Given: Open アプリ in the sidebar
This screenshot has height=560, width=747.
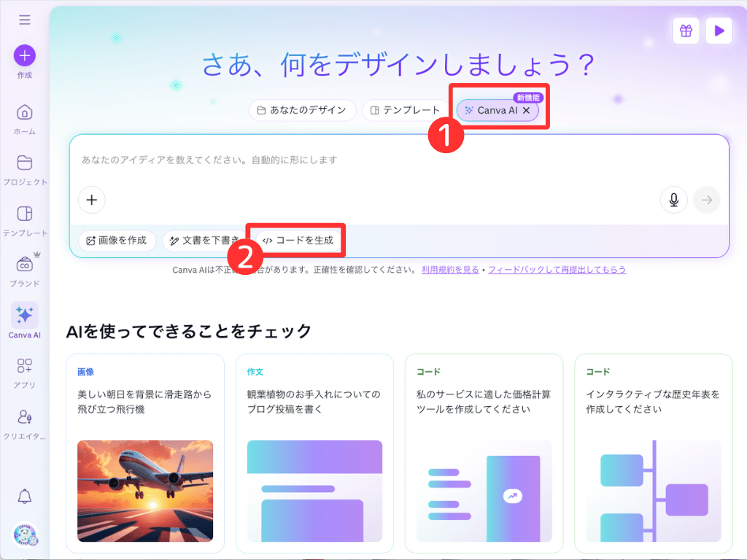Looking at the screenshot, I should click(x=24, y=373).
